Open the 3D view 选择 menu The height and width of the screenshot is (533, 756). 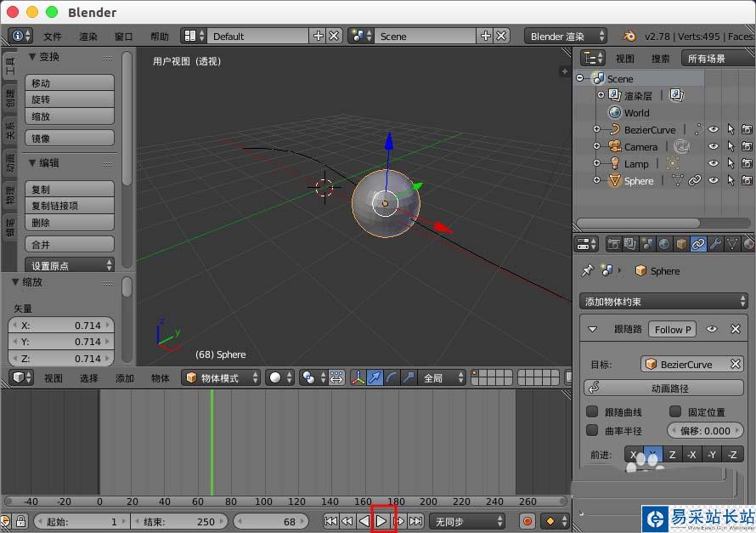pyautogui.click(x=88, y=378)
